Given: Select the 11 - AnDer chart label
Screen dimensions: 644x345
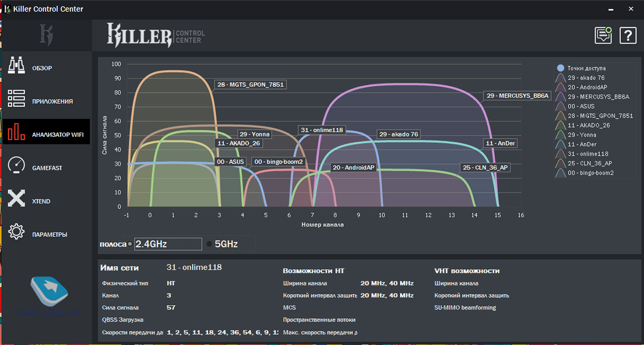Looking at the screenshot, I should click(x=500, y=143).
